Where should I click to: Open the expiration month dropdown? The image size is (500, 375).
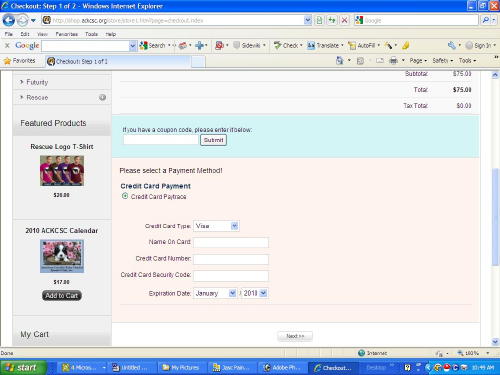pyautogui.click(x=215, y=293)
